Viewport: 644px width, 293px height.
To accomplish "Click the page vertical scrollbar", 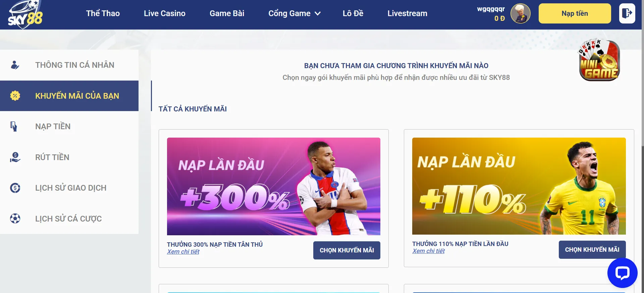I will click(643, 146).
